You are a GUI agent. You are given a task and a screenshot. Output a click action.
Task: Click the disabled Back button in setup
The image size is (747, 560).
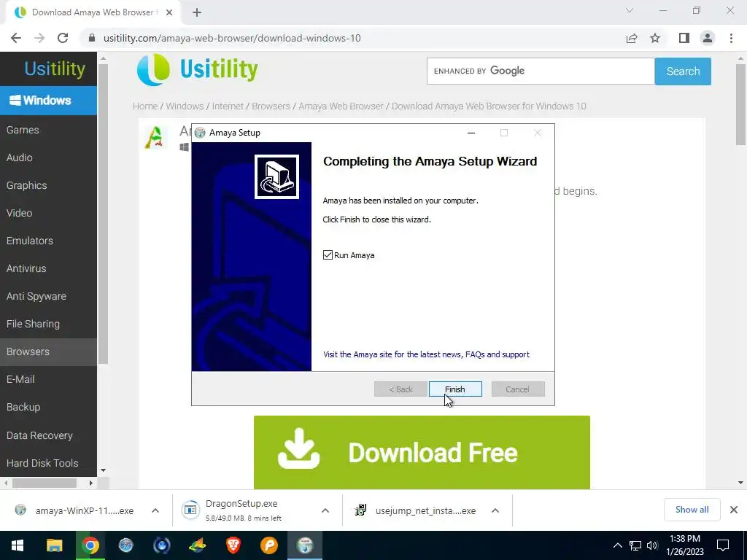pos(400,389)
